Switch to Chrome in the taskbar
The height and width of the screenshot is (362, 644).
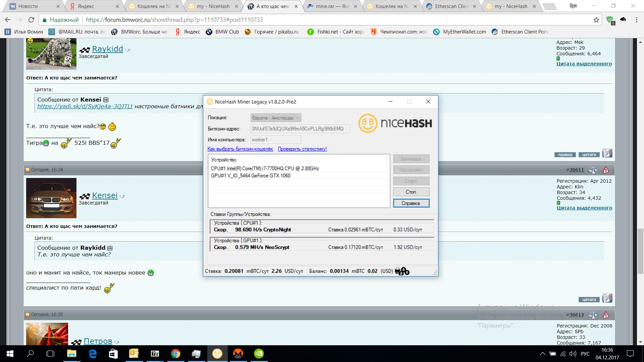coord(175,354)
